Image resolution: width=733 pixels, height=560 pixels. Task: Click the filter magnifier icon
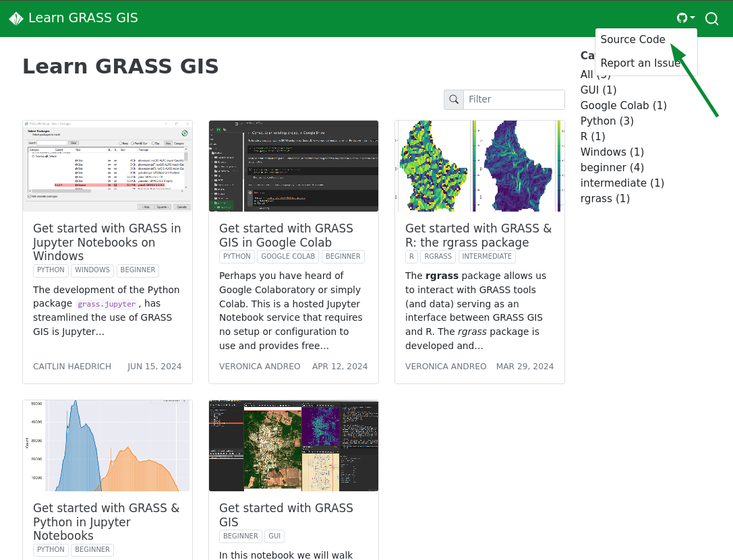[x=454, y=100]
